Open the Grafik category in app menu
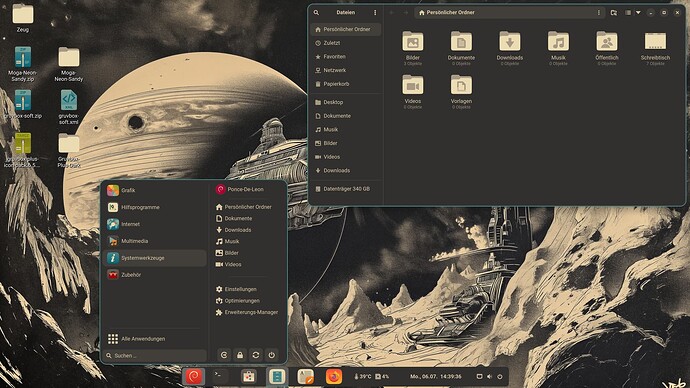 point(155,190)
